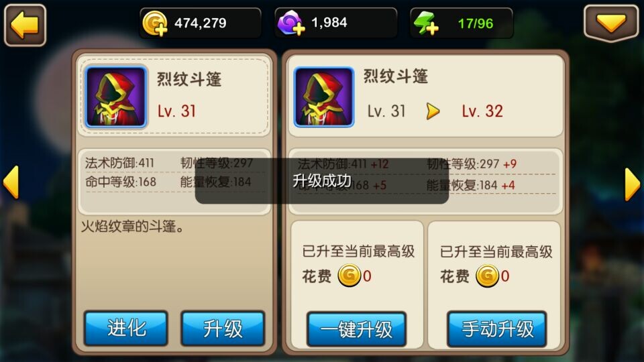Dismiss the 升级成功 success toast

321,181
